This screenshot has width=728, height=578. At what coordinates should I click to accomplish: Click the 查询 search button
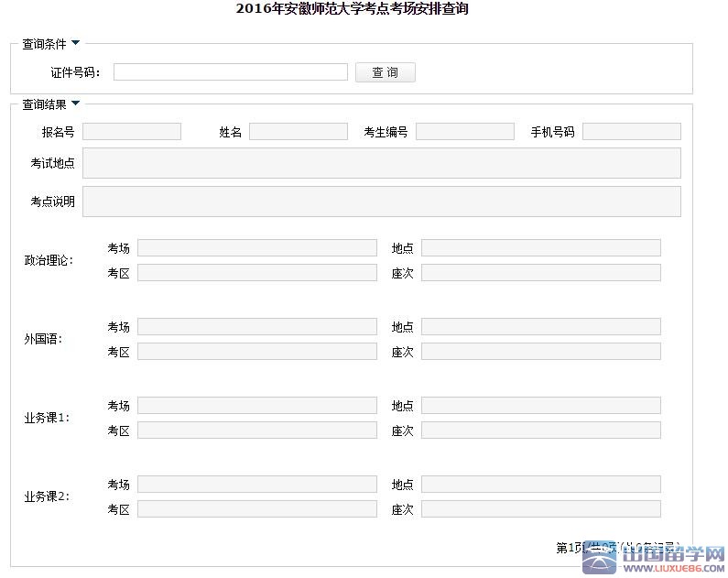click(385, 72)
